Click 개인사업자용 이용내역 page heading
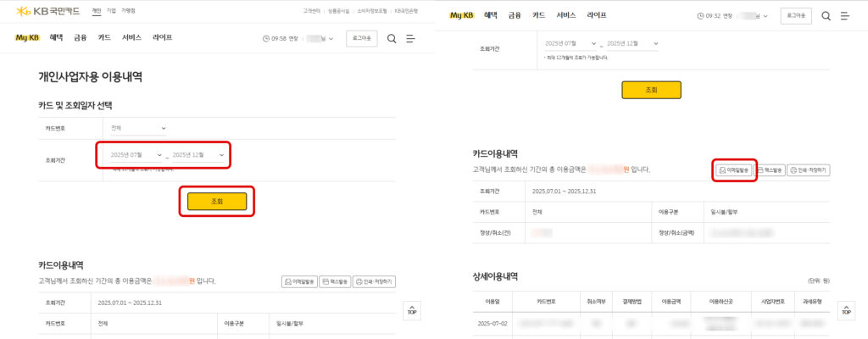This screenshot has height=339, width=868. (90, 77)
